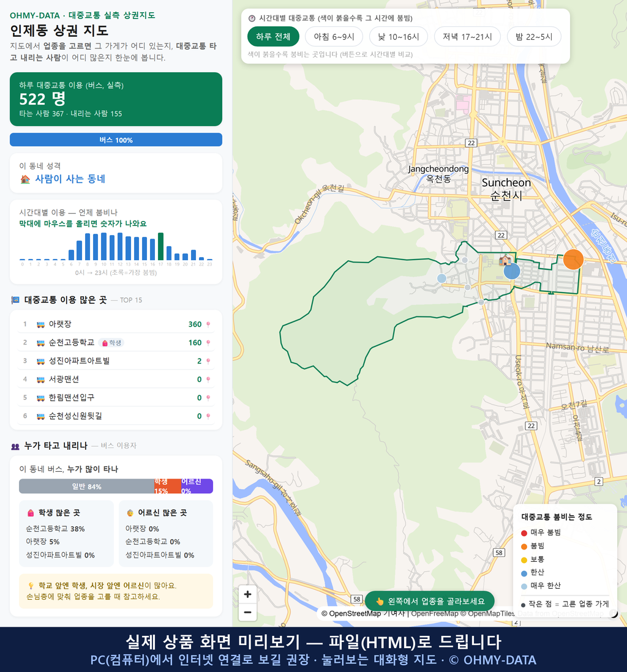Click 순천고등학교 38% in 학생 많은 곳
627x672 pixels.
pyautogui.click(x=55, y=529)
